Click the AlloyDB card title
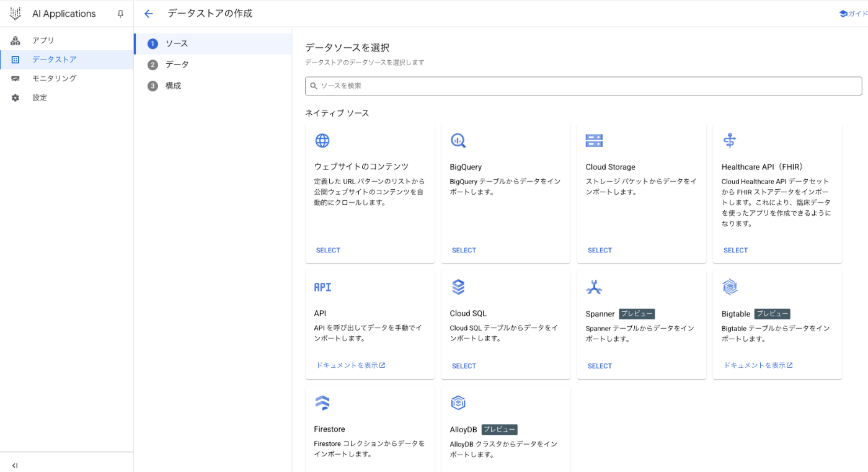The height and width of the screenshot is (472, 868). point(463,429)
